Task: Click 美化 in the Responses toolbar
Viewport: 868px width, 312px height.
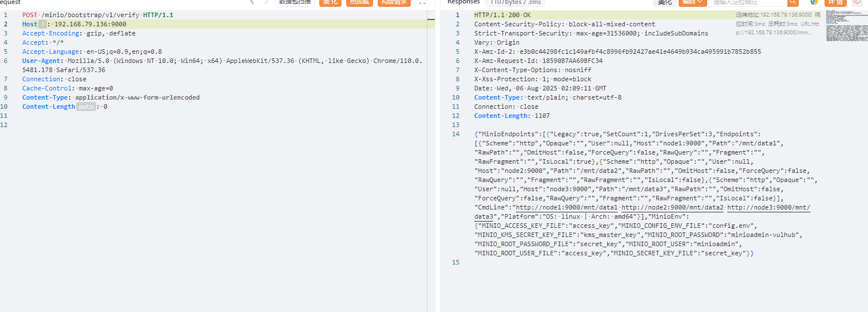Action: click(x=664, y=2)
